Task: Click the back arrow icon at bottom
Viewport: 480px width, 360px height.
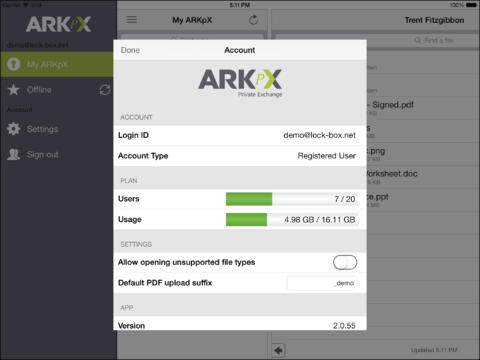Action: 279,350
